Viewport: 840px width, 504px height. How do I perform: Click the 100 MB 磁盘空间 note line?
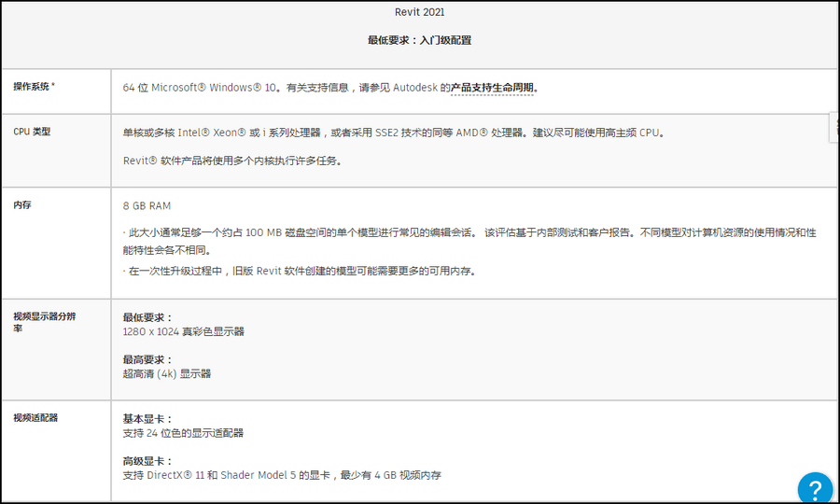coord(469,241)
